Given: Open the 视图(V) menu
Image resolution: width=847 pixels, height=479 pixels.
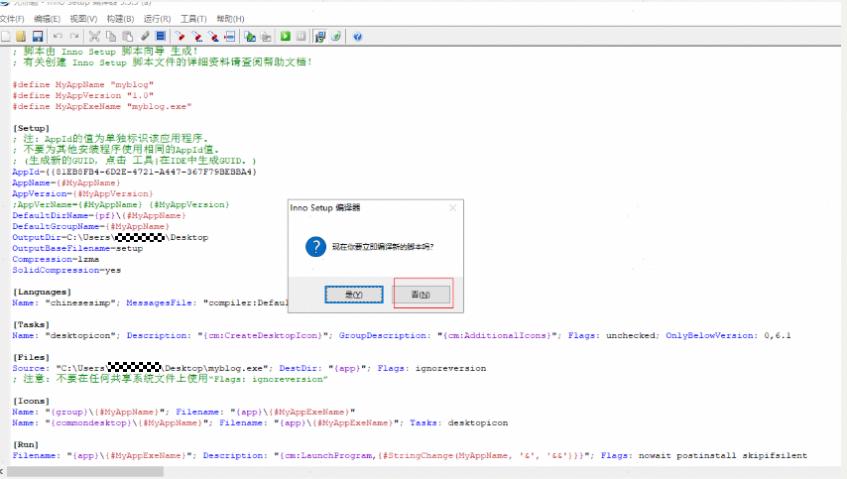Looking at the screenshot, I should (83, 19).
